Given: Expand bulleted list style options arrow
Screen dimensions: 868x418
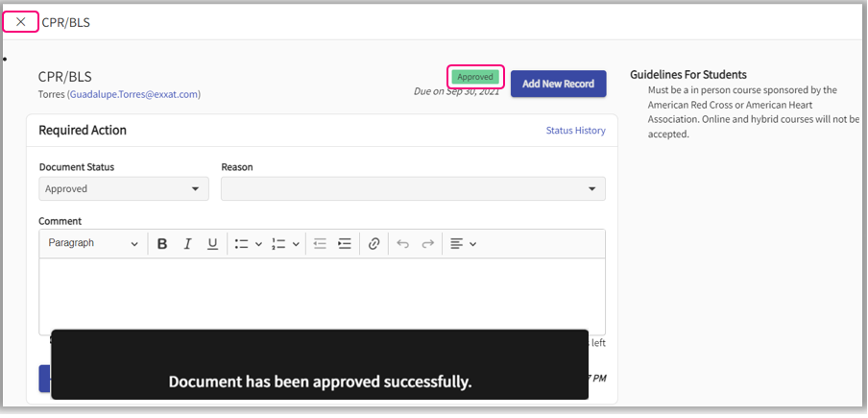Looking at the screenshot, I should coord(259,244).
